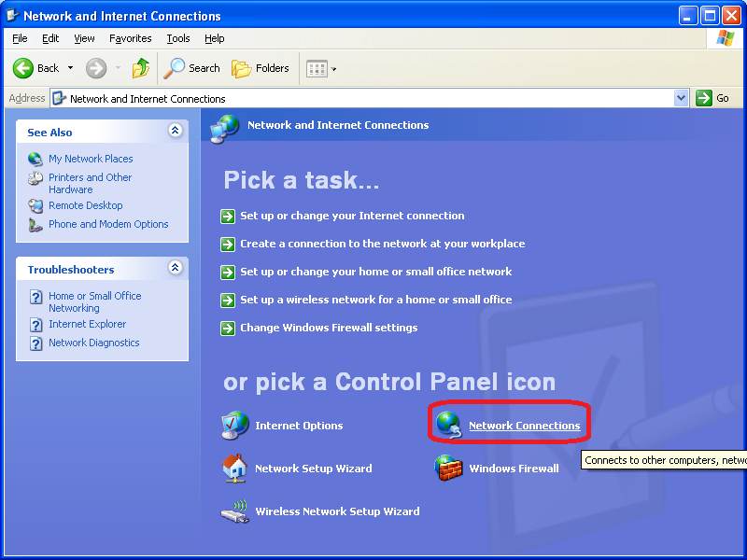The width and height of the screenshot is (747, 560).
Task: Click the arrow icon beside Set up Internet connection
Action: tap(228, 217)
